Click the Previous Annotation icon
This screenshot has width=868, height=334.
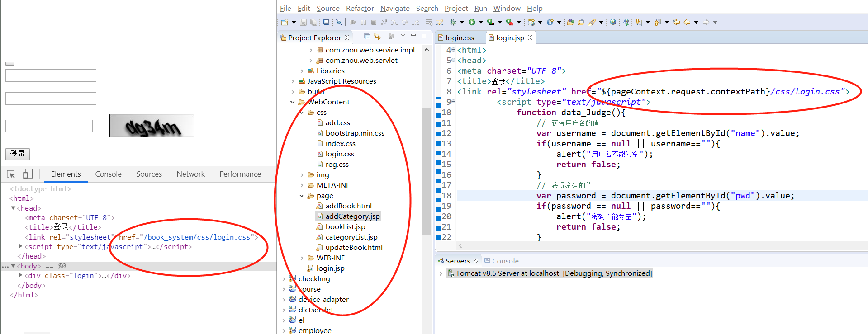[657, 22]
